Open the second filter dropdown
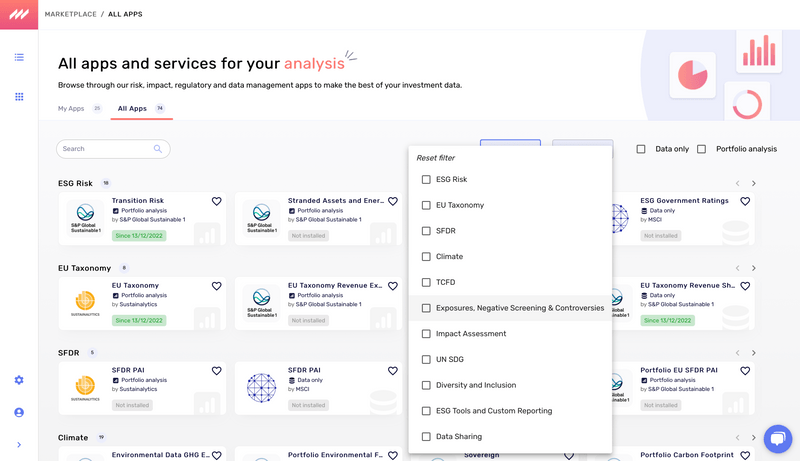800x461 pixels. pyautogui.click(x=583, y=143)
